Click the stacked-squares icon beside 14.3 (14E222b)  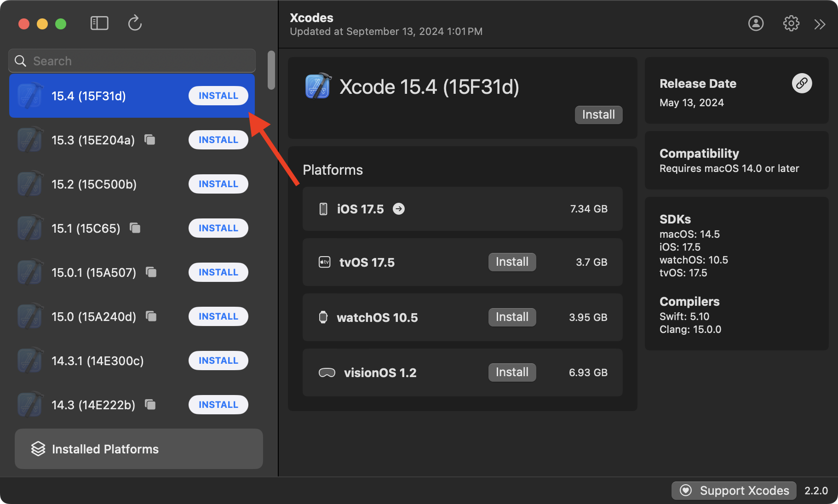(x=150, y=404)
